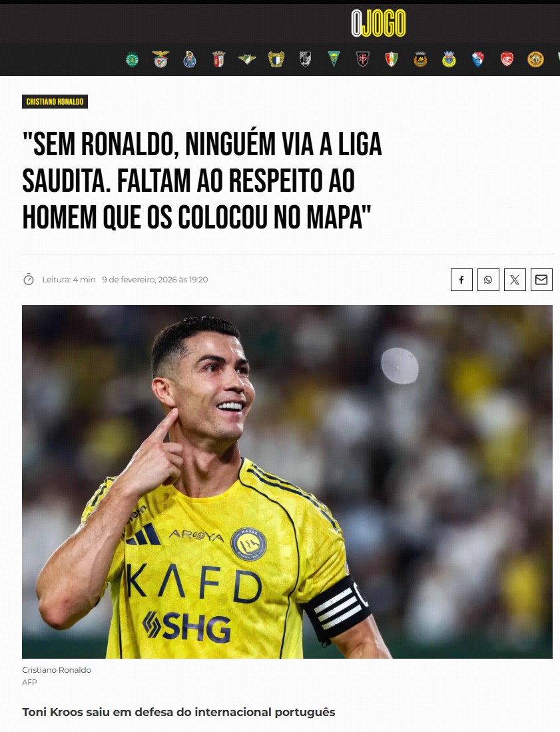Open the FC Porto club crest
This screenshot has width=560, height=732.
pos(190,59)
